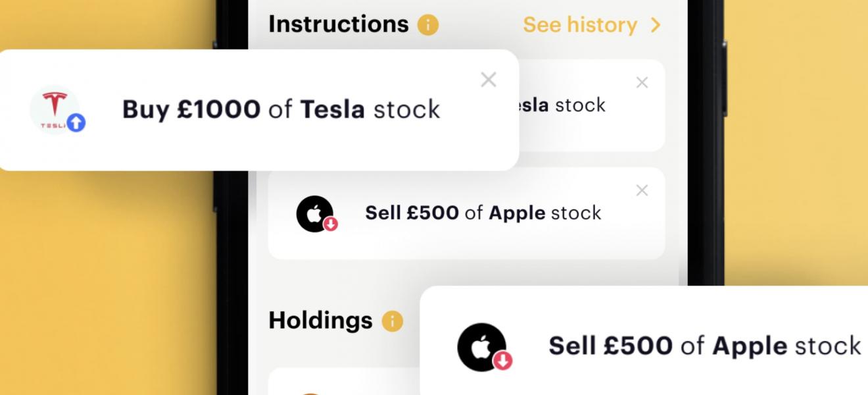Click the info icon beside Holdings

[x=393, y=321]
